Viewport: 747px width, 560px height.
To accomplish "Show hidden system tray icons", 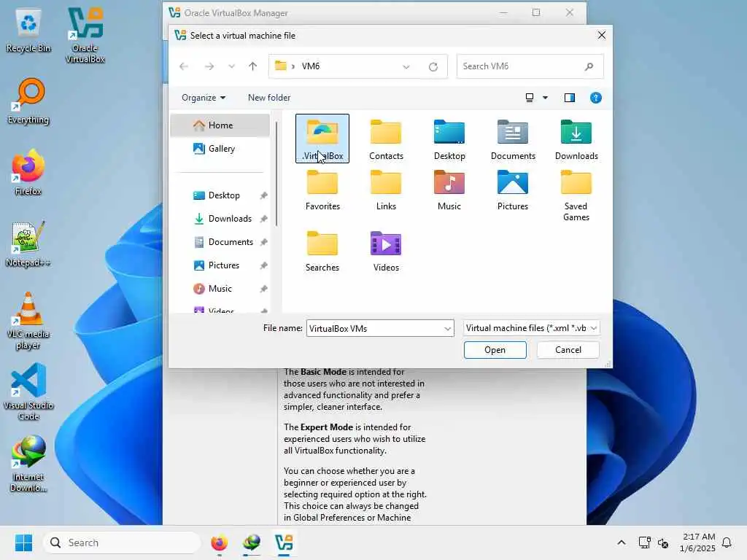I will pyautogui.click(x=622, y=542).
